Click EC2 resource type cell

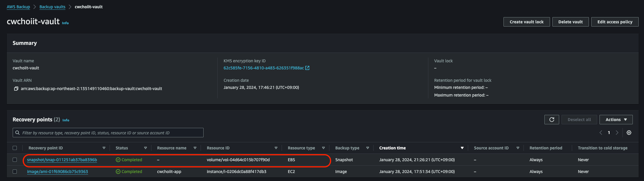point(291,172)
